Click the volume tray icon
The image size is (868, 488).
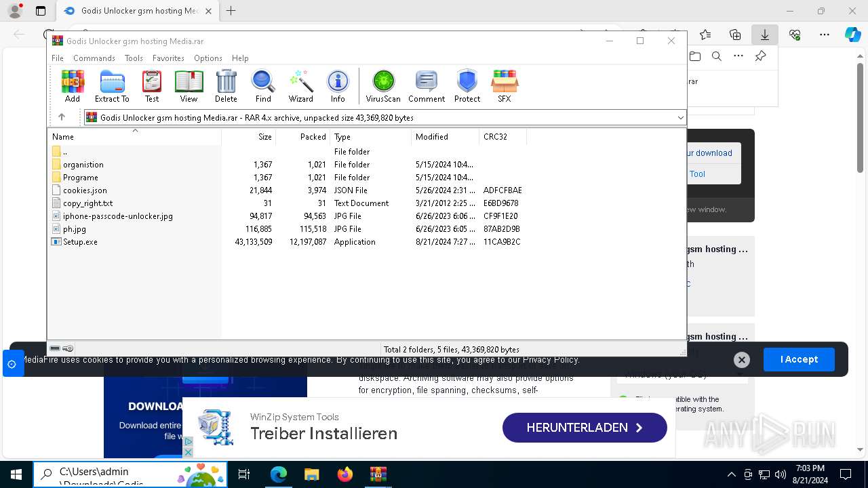[x=781, y=474]
